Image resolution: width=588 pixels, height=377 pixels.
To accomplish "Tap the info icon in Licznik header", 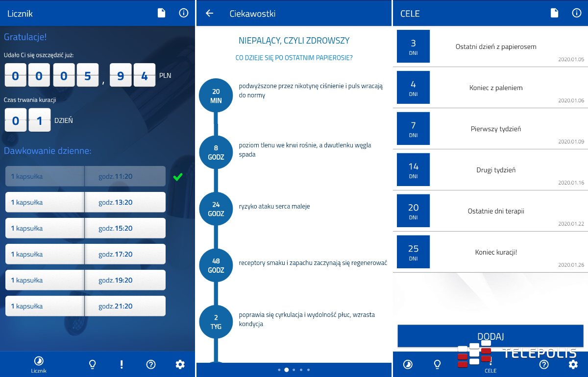I will coord(184,13).
